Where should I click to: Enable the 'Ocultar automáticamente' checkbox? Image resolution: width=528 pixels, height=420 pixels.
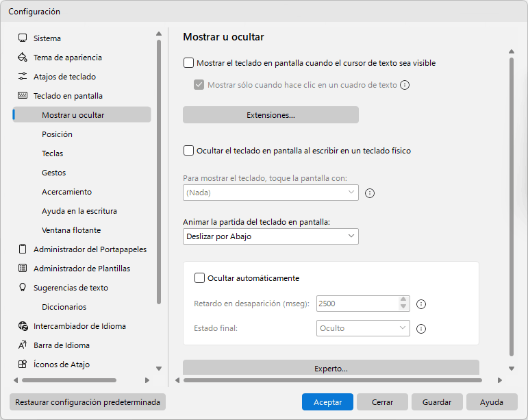pyautogui.click(x=200, y=278)
